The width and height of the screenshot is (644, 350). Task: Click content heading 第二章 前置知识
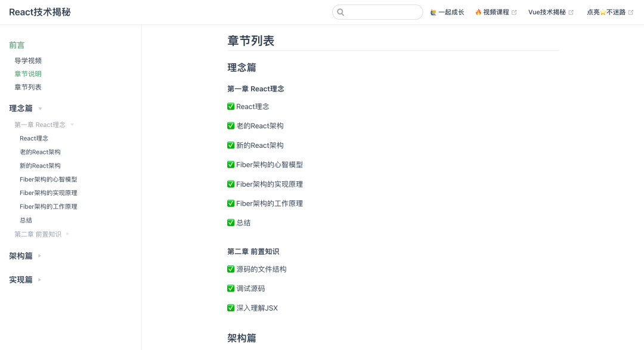coord(253,252)
